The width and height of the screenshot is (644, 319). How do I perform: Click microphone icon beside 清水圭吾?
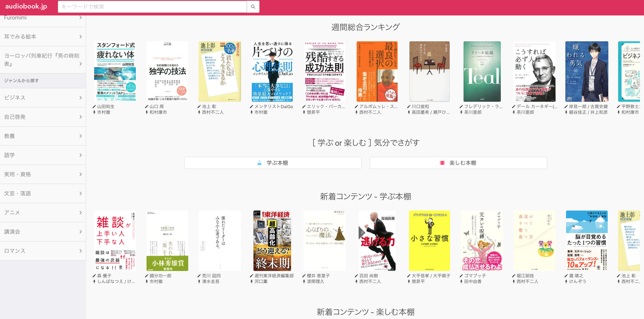coord(199,281)
